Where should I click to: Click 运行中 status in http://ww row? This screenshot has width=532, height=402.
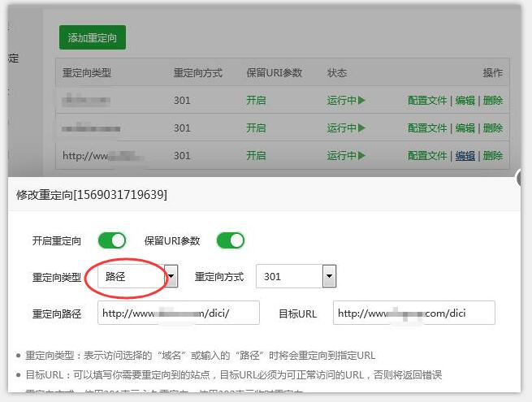tap(346, 156)
